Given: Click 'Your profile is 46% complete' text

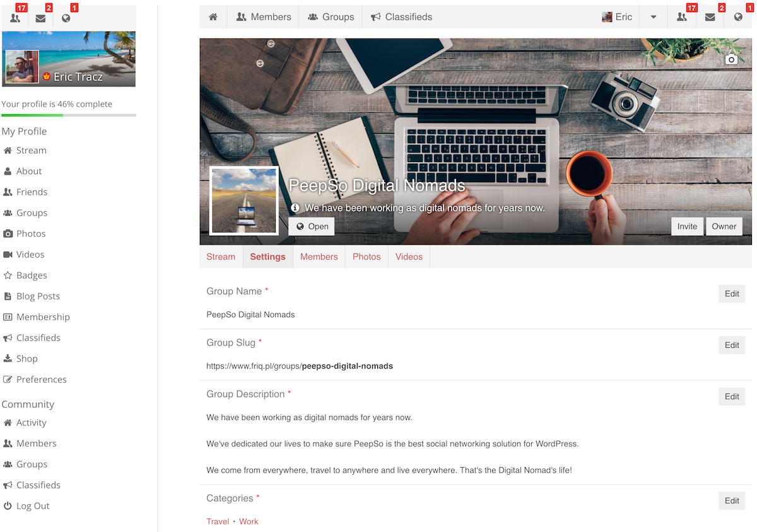Looking at the screenshot, I should 57,104.
